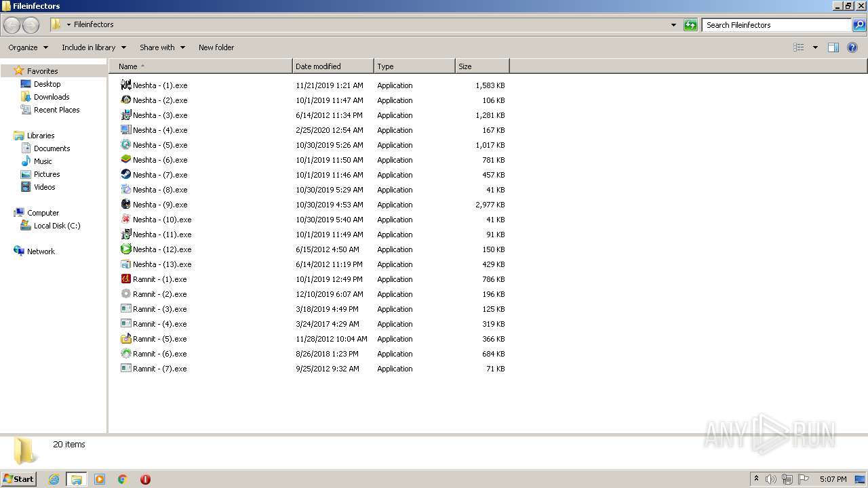This screenshot has height=488, width=868.
Task: Click the Neshta - (3).exe file icon
Action: click(x=125, y=115)
